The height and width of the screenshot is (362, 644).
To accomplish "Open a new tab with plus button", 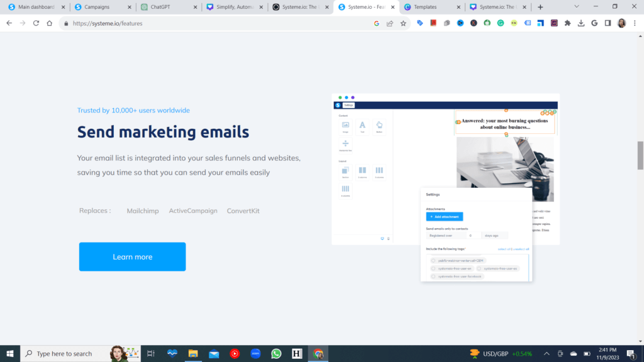I will coord(540,7).
